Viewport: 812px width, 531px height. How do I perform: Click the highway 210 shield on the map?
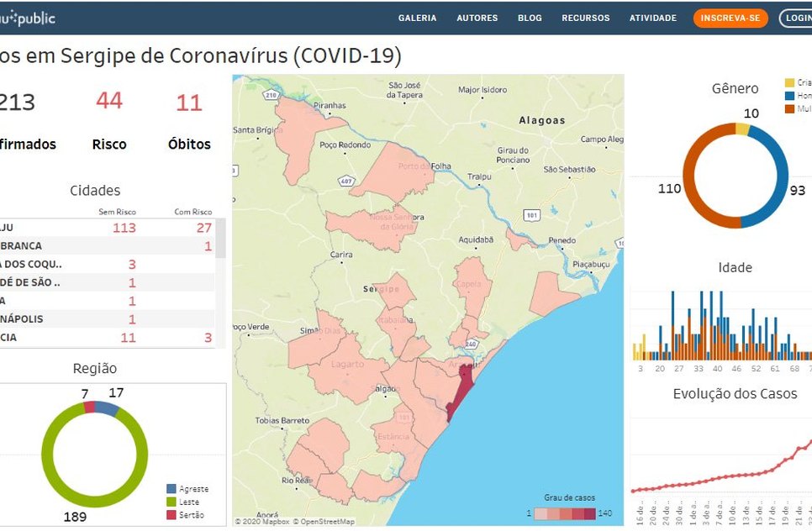point(272,95)
